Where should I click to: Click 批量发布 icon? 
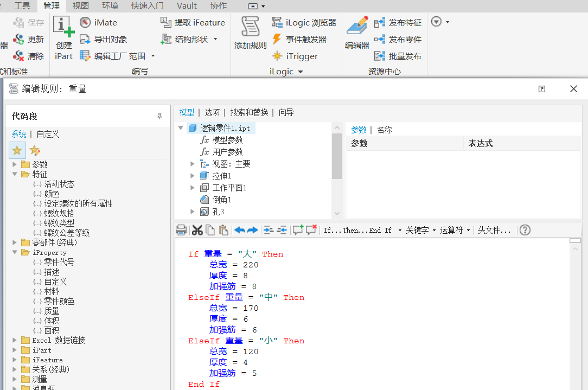380,56
